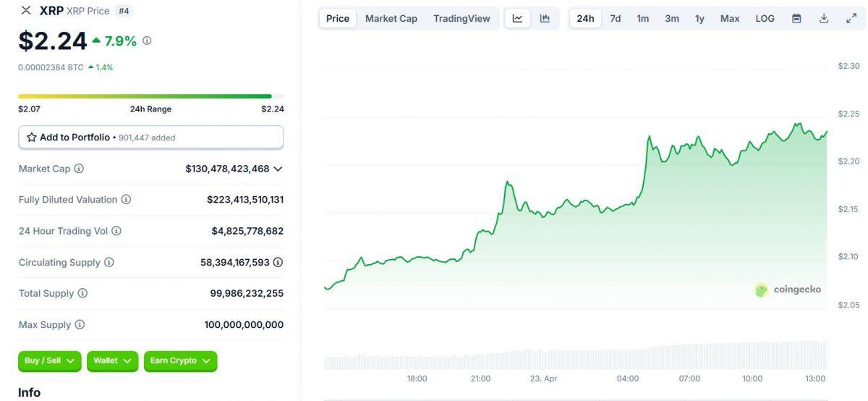Click the 99,986,232,255 total supply
The height and width of the screenshot is (401, 868).
click(247, 294)
